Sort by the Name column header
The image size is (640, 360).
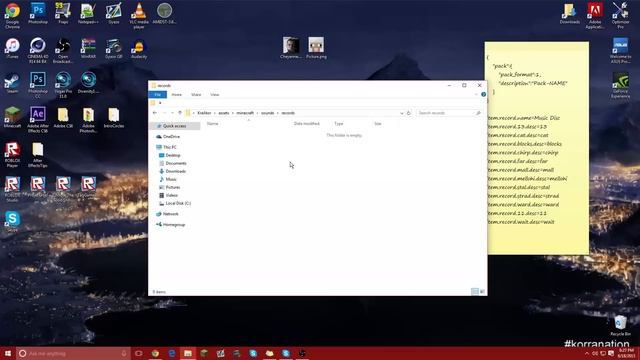click(213, 123)
